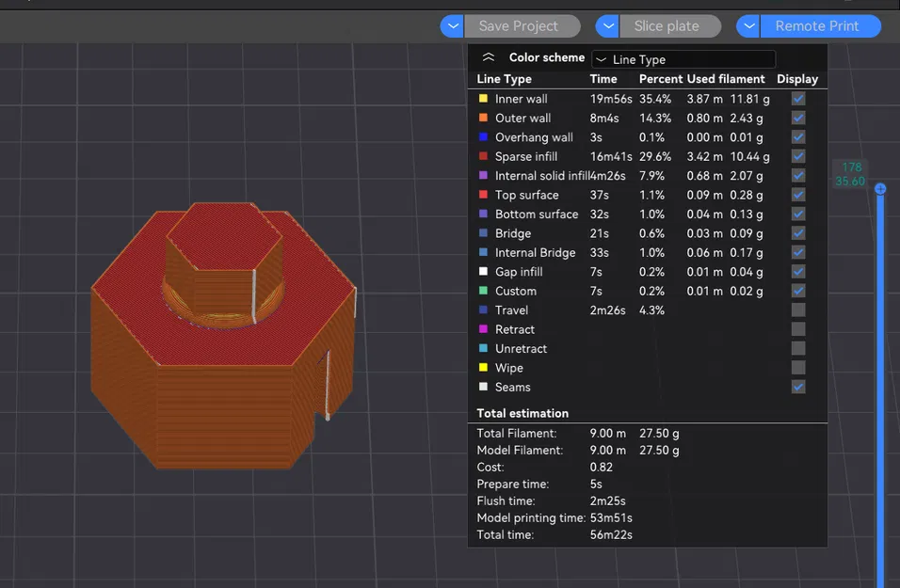
Task: Click the cyan Unretract color swatch
Action: coord(483,348)
